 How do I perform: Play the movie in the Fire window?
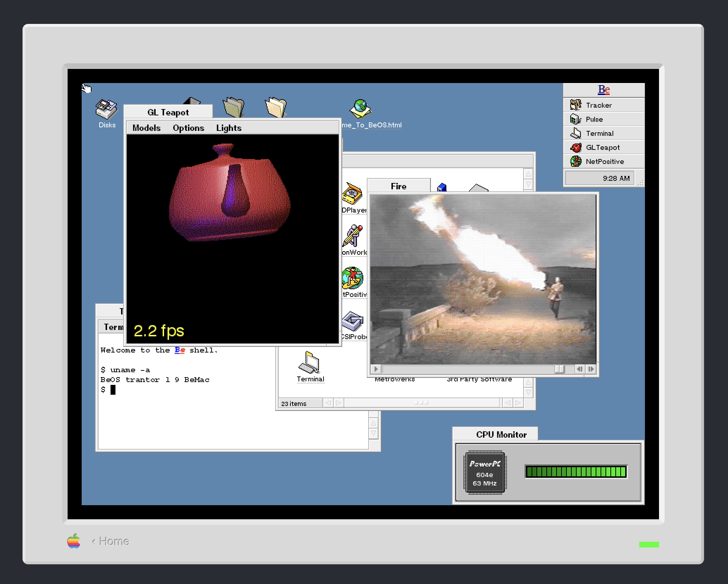(376, 369)
